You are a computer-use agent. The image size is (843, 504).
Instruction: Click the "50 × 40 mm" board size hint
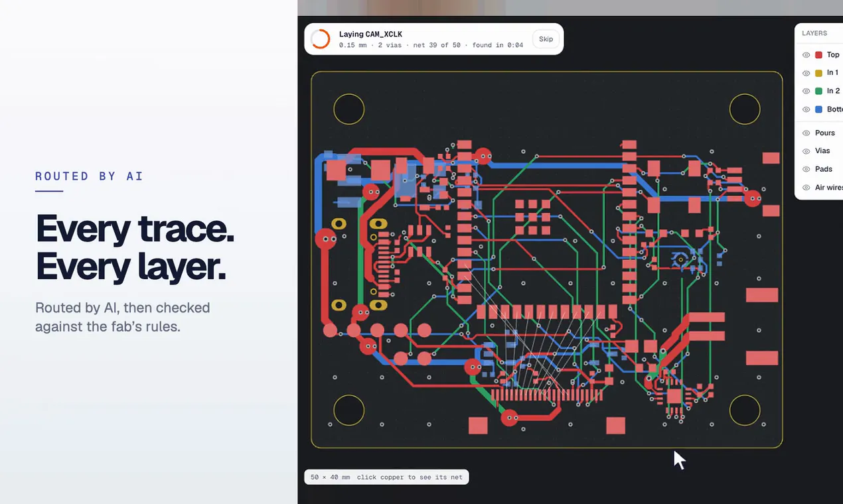tap(331, 477)
